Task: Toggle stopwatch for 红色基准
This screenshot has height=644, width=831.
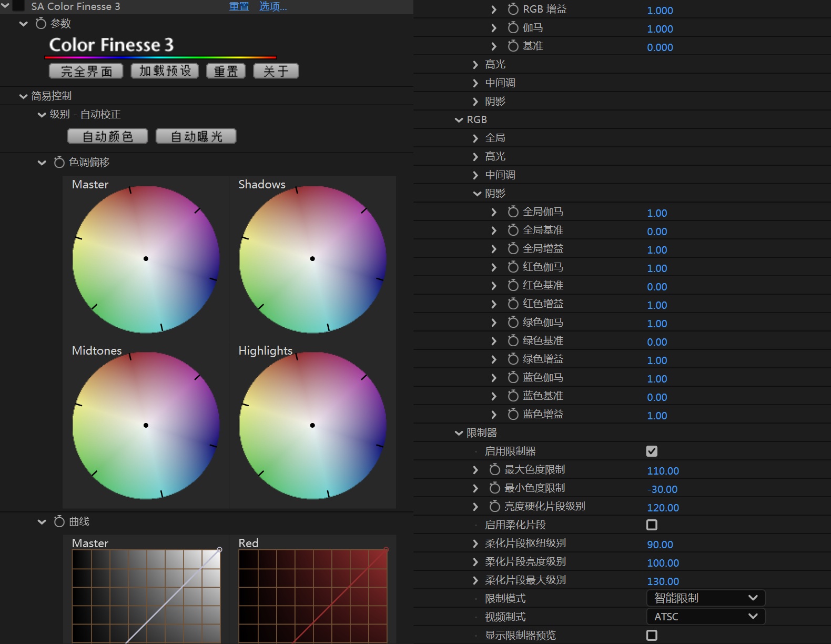Action: 513,285
